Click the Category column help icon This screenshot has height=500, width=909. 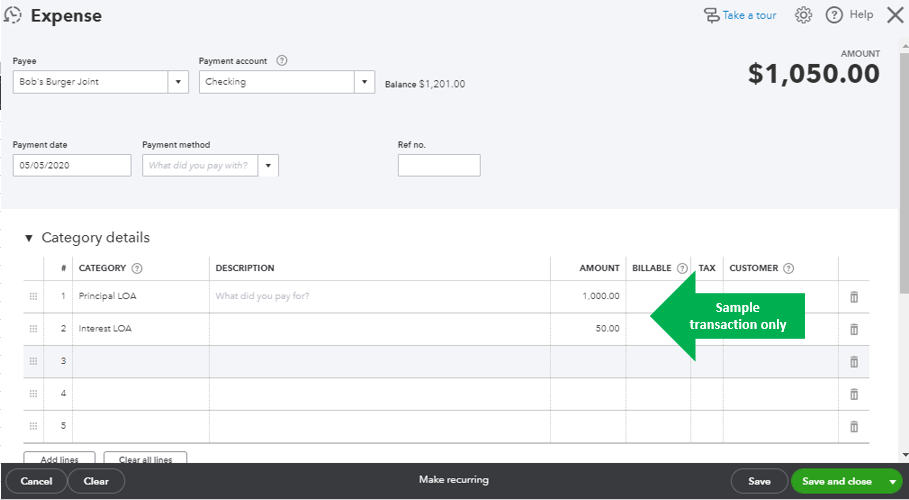click(137, 268)
